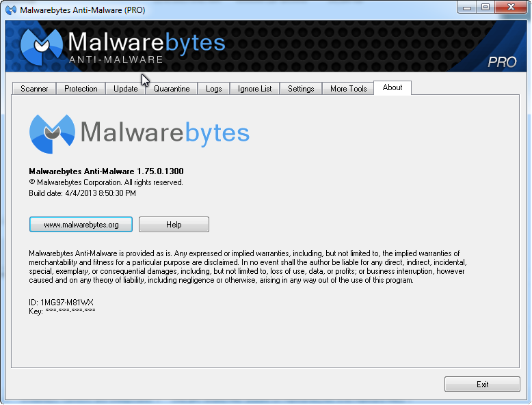
Task: Click the Help button
Action: click(x=174, y=225)
